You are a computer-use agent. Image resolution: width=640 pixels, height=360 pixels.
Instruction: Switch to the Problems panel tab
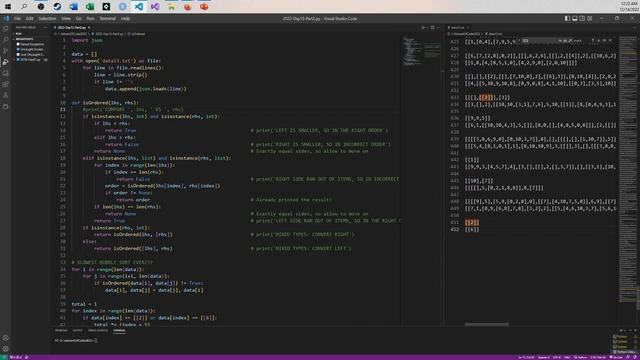coord(61,331)
